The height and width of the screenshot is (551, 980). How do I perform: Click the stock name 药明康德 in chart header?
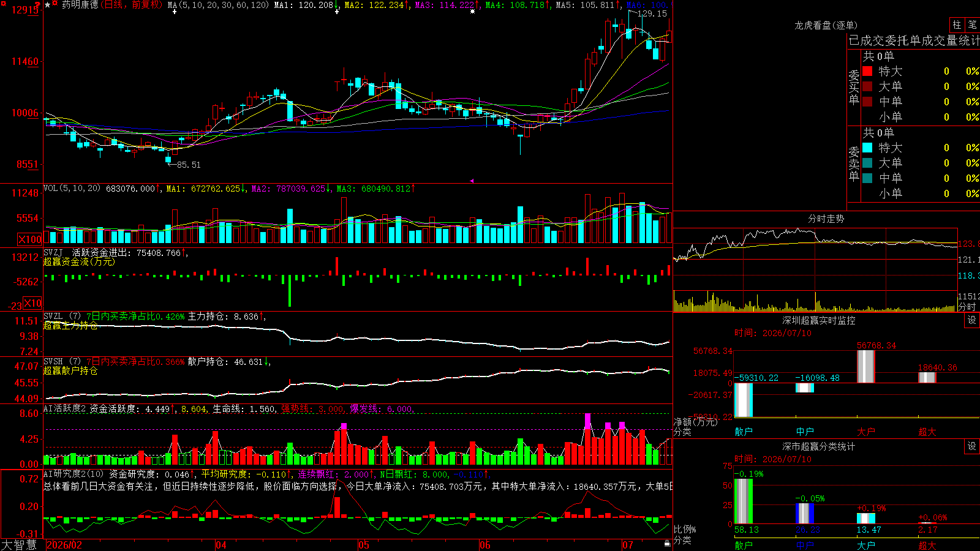click(80, 5)
